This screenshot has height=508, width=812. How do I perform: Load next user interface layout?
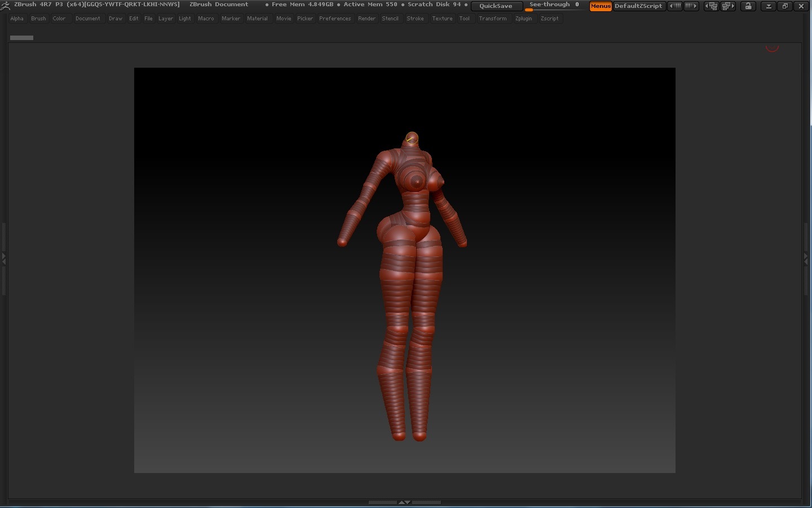point(728,6)
